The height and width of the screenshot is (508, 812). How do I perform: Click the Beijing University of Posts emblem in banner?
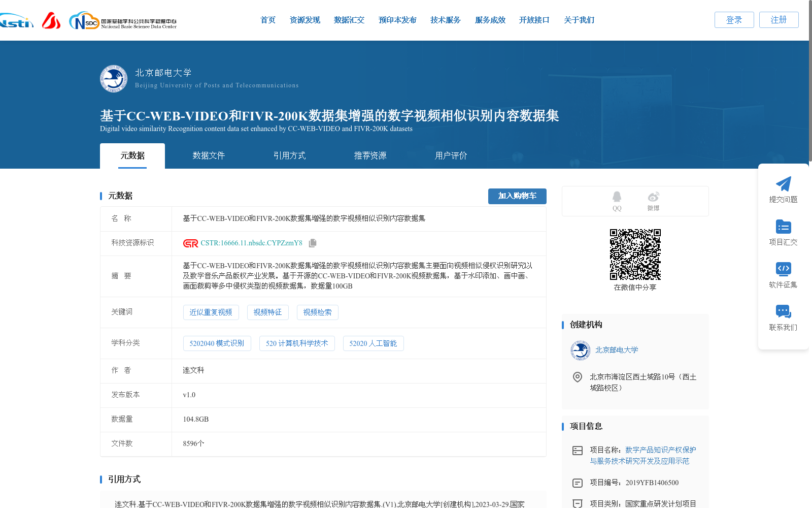[114, 79]
